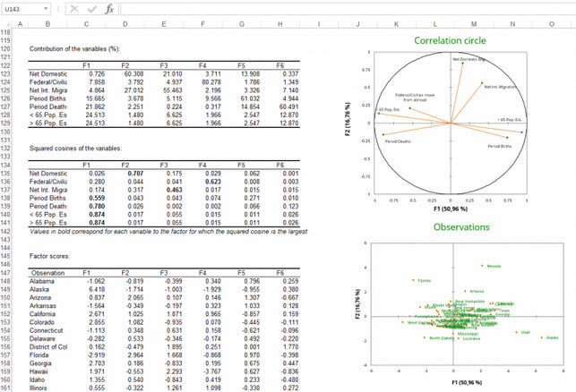Select the Alabama cell in Observation column
This screenshot has width=576, height=392.
(x=43, y=280)
